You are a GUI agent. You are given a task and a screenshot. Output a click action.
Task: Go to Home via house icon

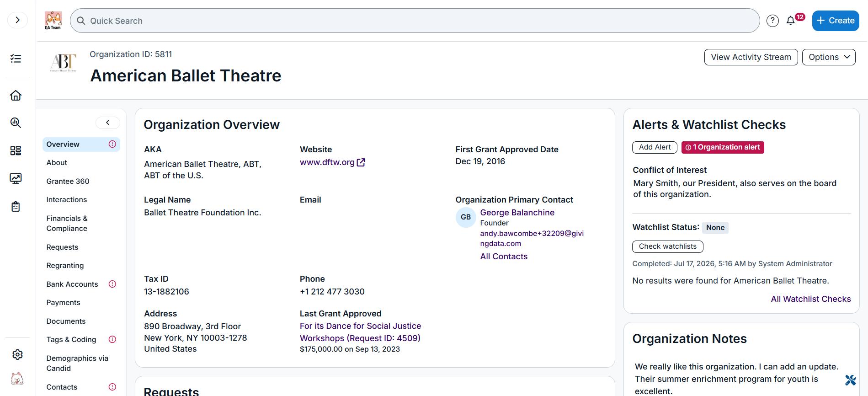point(16,96)
